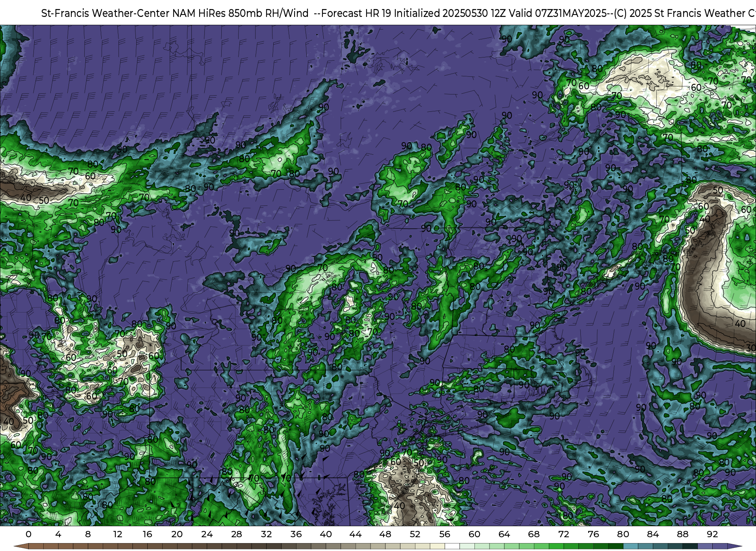
Task: Click the "20" color bar legend label
Action: 177,534
